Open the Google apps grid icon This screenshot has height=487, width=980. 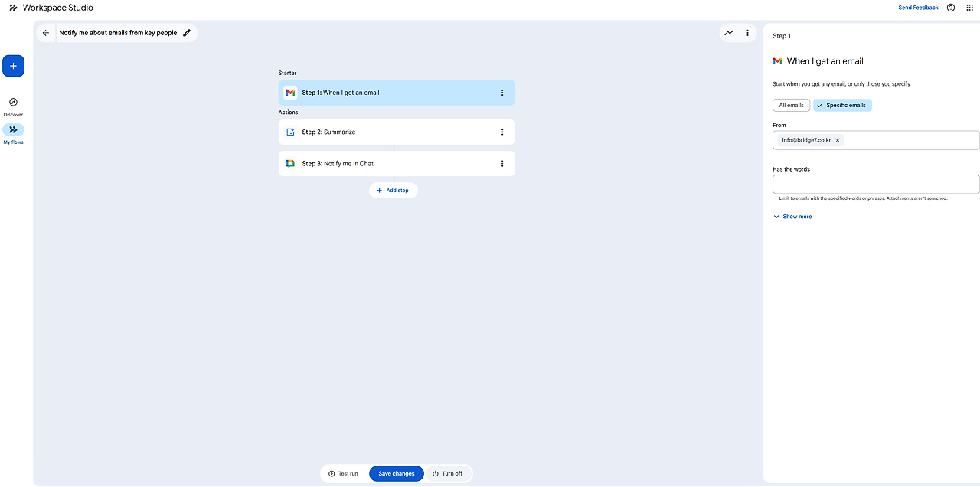pyautogui.click(x=970, y=8)
